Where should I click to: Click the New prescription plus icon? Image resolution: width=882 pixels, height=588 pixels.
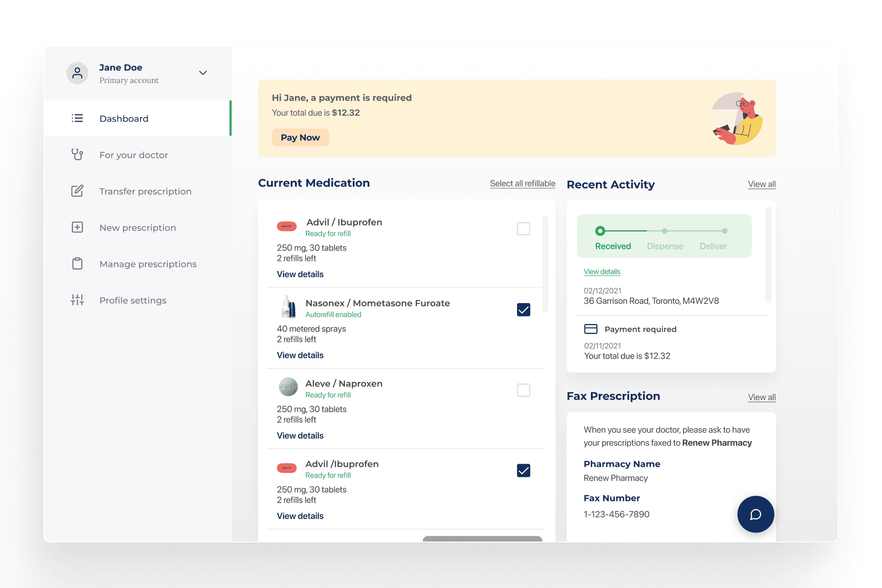[x=77, y=227]
